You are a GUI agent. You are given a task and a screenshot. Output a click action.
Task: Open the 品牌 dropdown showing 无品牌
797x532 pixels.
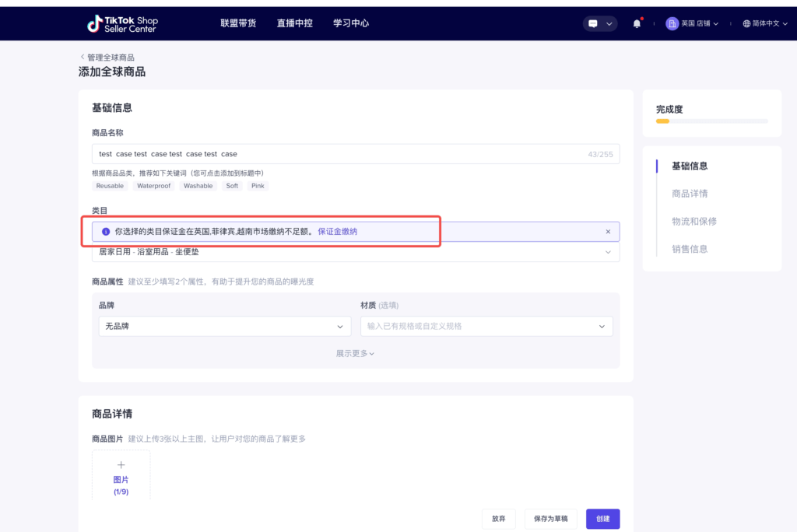224,326
